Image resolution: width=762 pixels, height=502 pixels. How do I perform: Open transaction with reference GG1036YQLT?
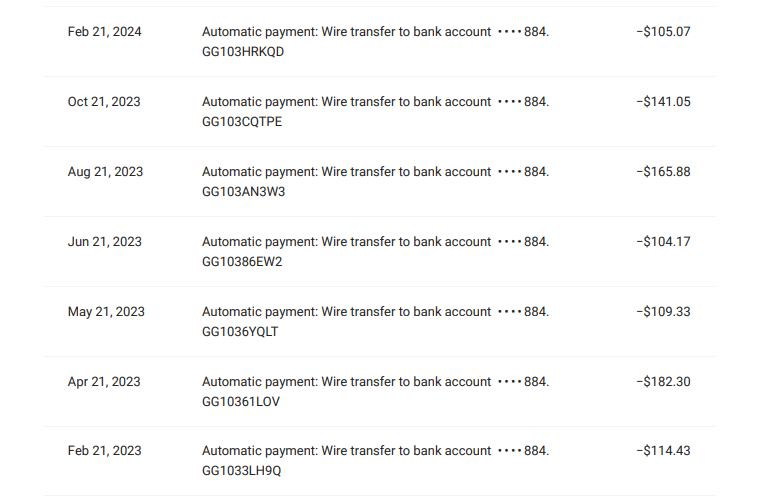click(x=240, y=332)
